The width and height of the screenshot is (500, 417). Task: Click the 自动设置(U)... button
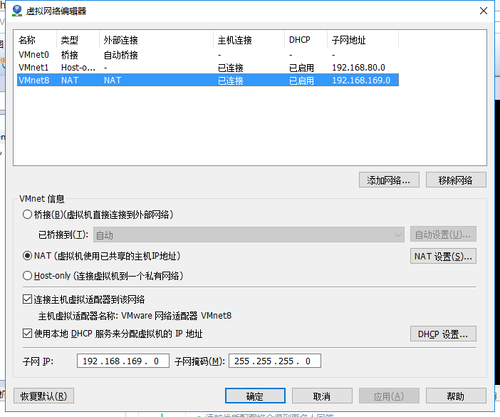tap(443, 235)
